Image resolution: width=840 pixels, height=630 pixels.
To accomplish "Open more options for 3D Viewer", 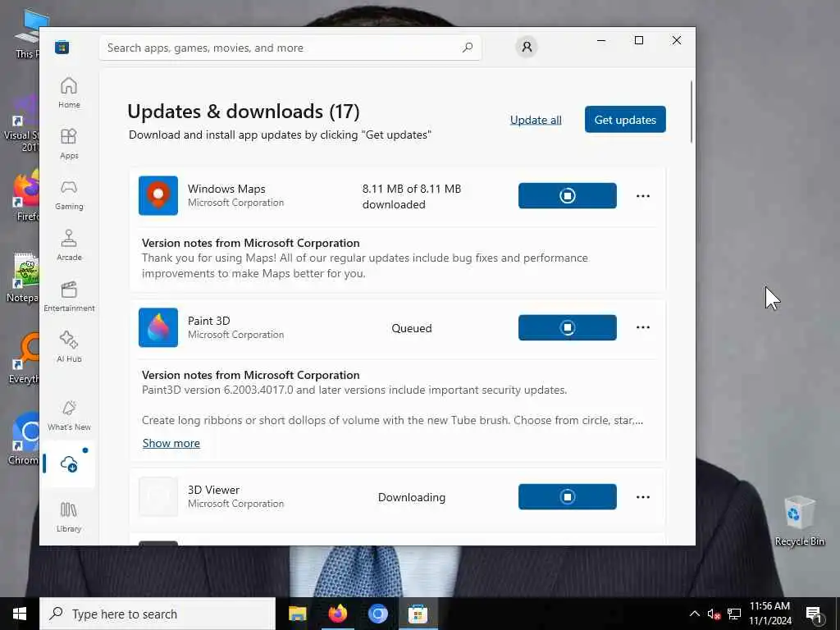I will [643, 496].
